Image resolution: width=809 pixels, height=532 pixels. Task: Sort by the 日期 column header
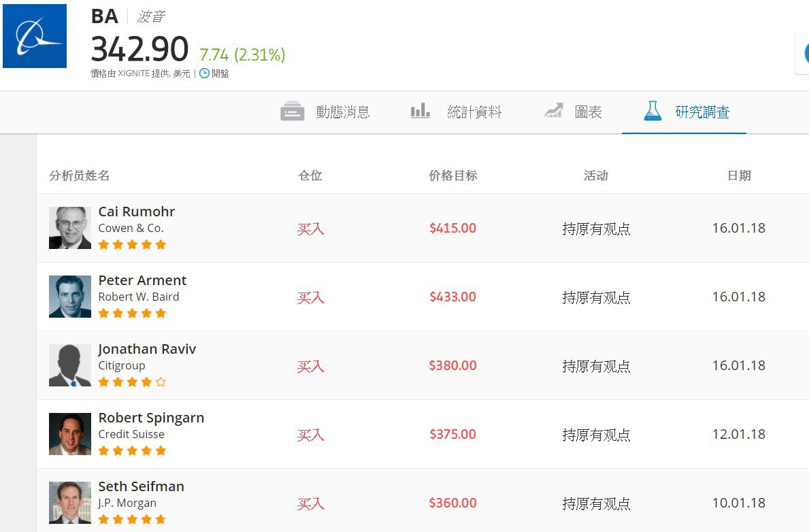click(x=739, y=176)
